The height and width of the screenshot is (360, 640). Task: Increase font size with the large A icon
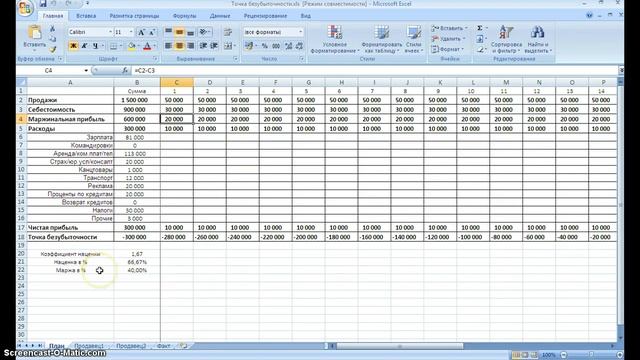click(x=141, y=32)
